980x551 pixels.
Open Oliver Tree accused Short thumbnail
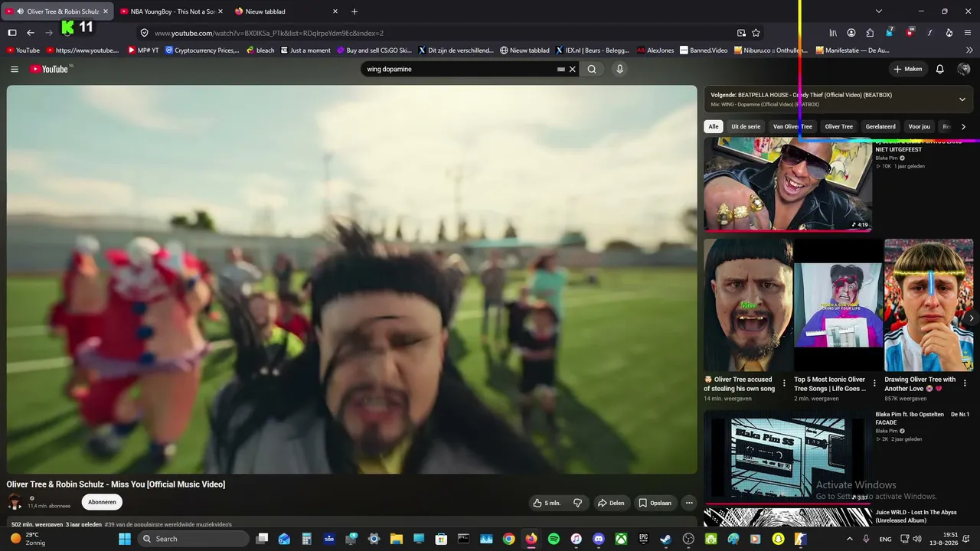[748, 305]
